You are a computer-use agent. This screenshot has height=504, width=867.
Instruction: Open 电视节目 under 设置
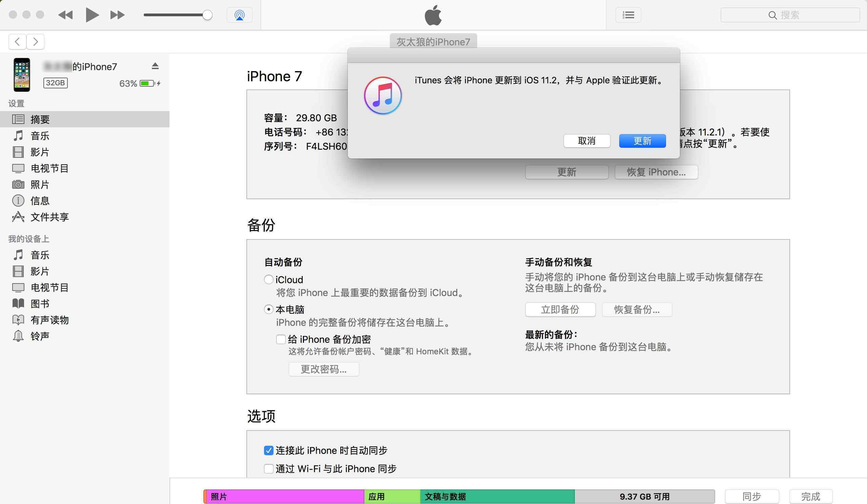(85, 168)
